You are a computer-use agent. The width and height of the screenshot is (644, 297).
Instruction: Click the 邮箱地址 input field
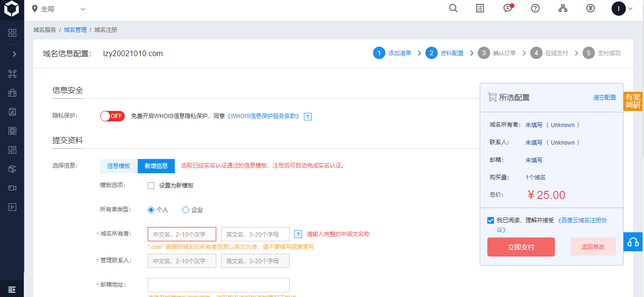[x=219, y=285]
